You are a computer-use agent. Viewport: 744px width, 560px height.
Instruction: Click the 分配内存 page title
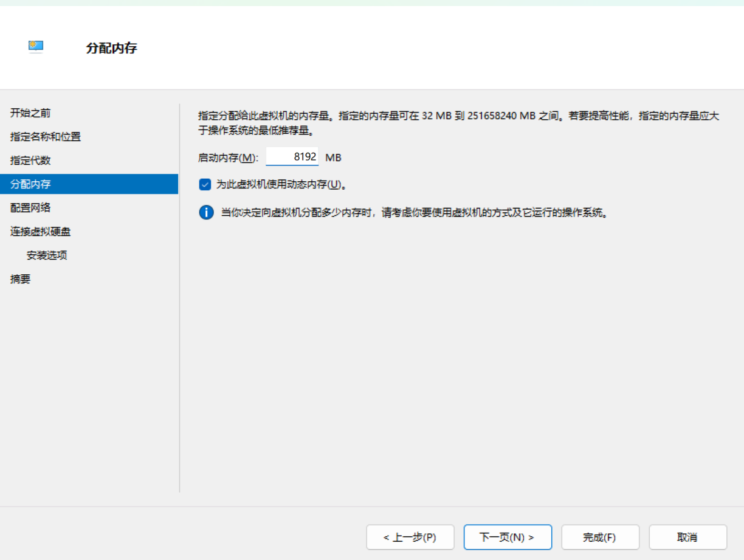tap(112, 48)
